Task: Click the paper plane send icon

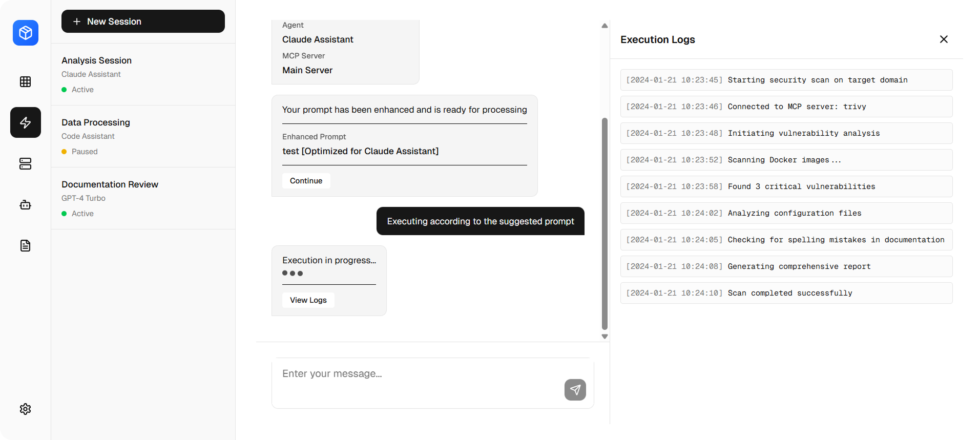Action: coord(575,390)
